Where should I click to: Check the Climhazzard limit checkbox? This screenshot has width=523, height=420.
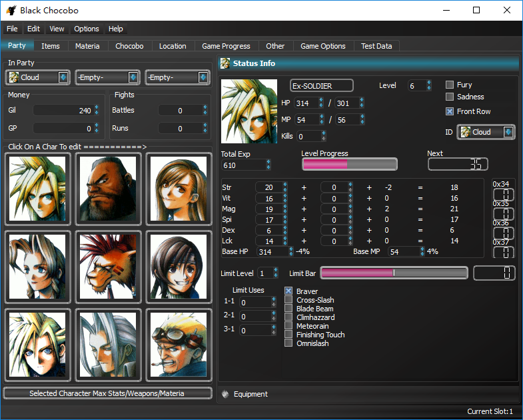click(288, 317)
